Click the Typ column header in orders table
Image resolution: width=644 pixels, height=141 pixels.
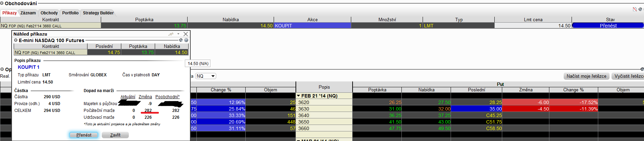click(458, 20)
